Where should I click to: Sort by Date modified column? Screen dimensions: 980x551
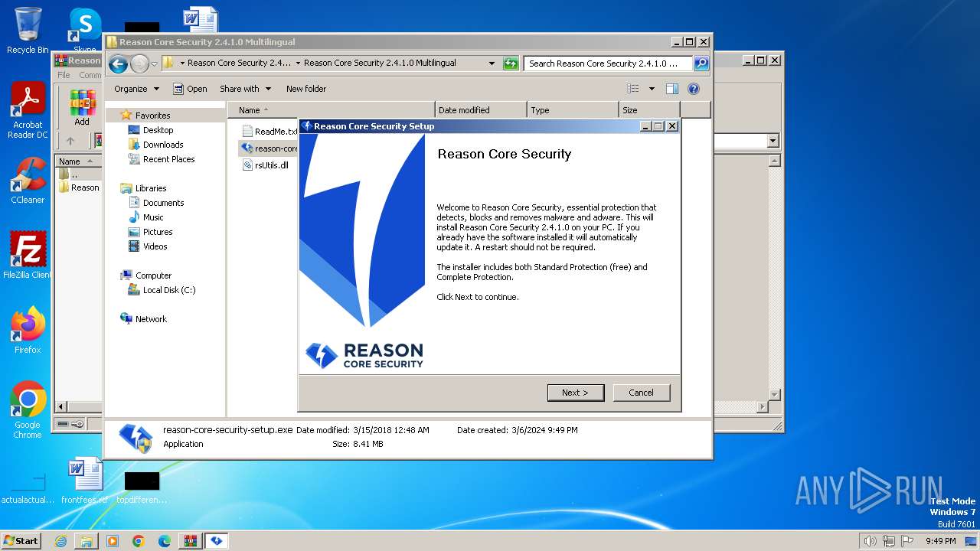pyautogui.click(x=481, y=110)
